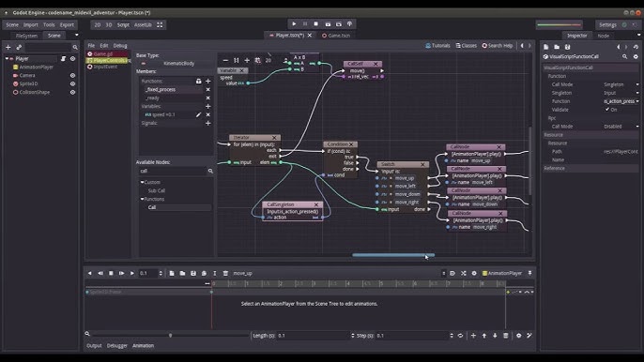Delete the current animation with the trash icon
644x362 pixels.
tap(225, 273)
